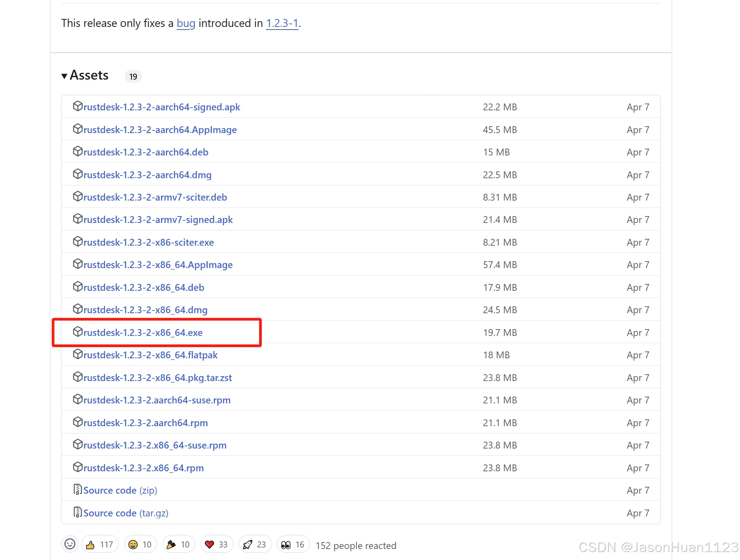This screenshot has height=560, width=740.
Task: Toggle party popper reaction showing 10
Action: pos(179,544)
